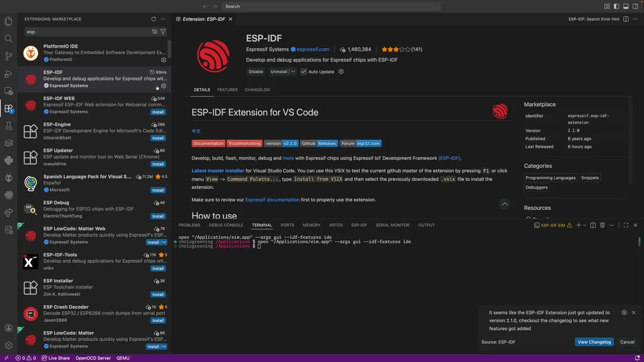644x362 pixels.
Task: Open the PlatformIO alien icon view
Action: pos(9,177)
